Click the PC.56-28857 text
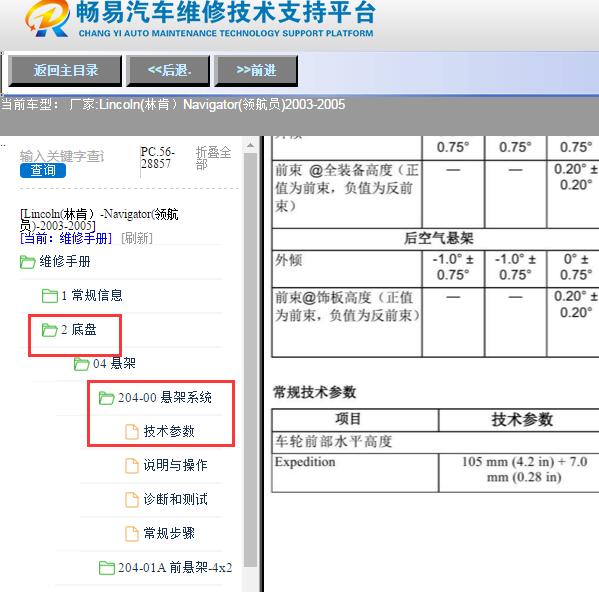 157,157
